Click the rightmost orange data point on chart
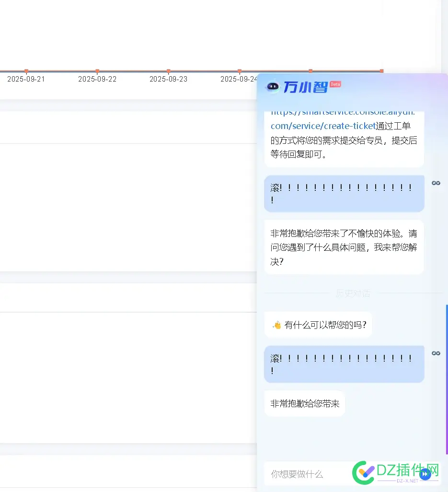 pyautogui.click(x=381, y=71)
